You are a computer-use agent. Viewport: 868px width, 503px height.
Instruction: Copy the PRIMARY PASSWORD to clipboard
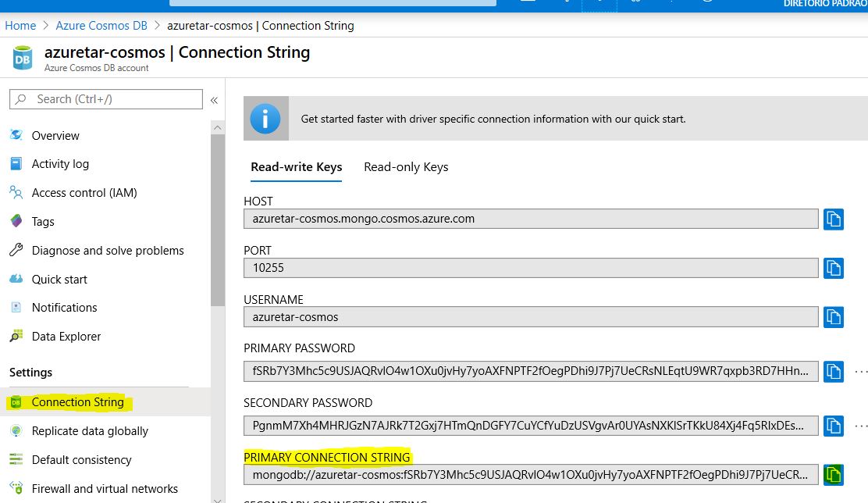(833, 371)
